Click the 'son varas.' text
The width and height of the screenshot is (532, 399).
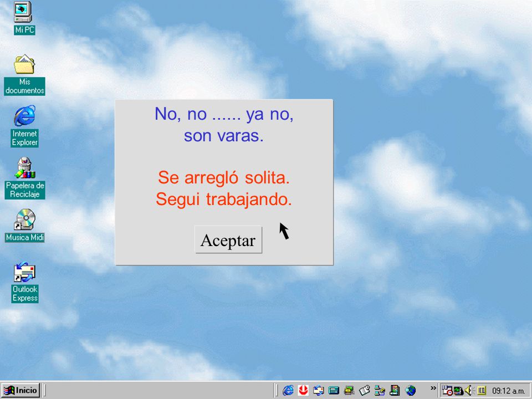[x=224, y=136]
